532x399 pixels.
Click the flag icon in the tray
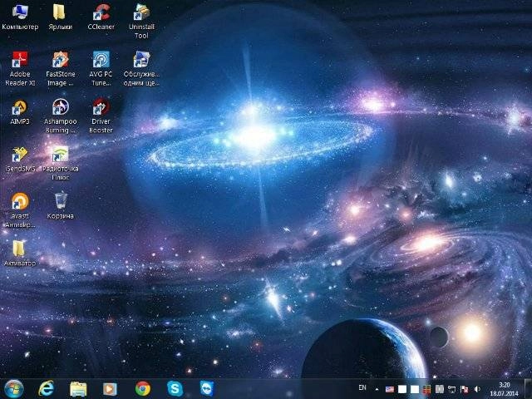tap(390, 389)
